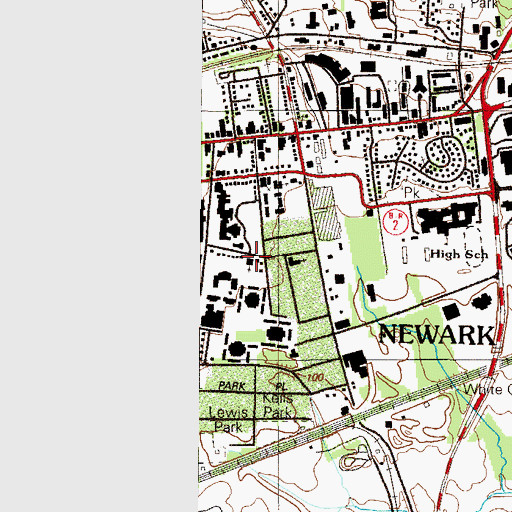Click the Kells Park label
The width and height of the screenshot is (512, 512).
pos(278,406)
